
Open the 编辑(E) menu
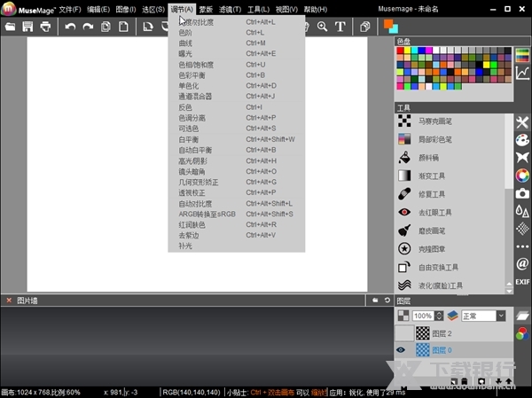98,10
